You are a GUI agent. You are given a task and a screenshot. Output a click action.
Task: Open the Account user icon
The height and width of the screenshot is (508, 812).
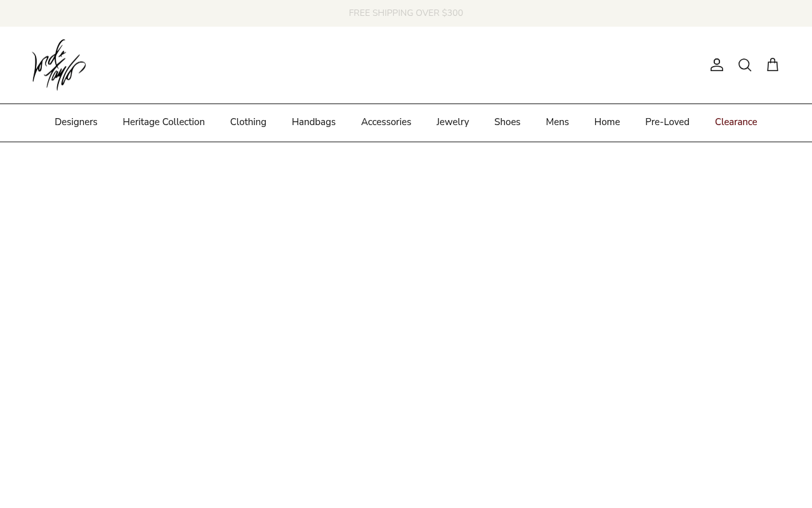click(717, 65)
